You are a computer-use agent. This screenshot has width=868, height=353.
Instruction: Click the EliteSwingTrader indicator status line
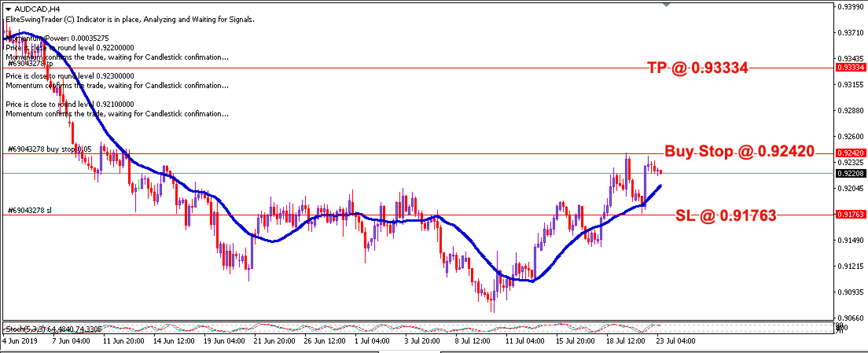point(130,19)
